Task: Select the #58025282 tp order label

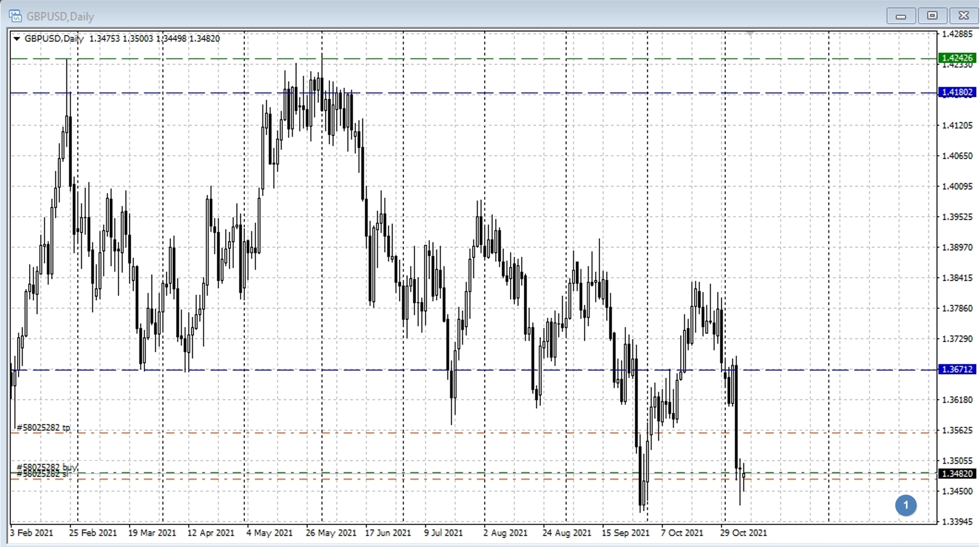Action: click(x=43, y=427)
